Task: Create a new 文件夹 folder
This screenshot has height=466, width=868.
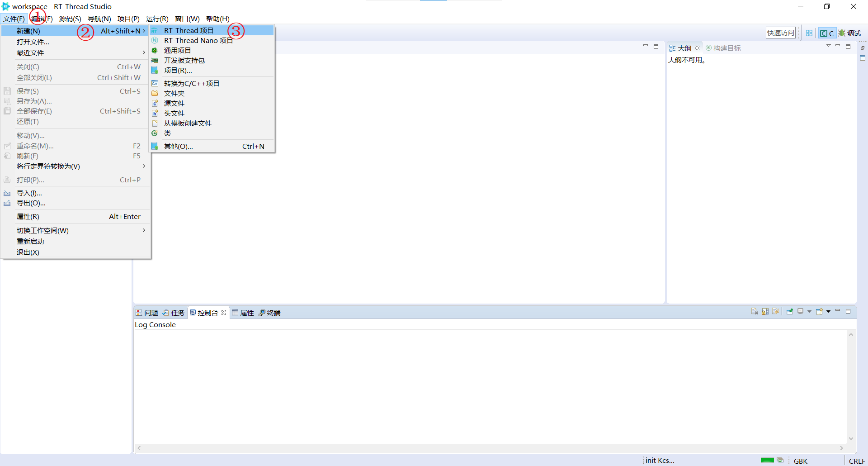Action: coord(212,93)
